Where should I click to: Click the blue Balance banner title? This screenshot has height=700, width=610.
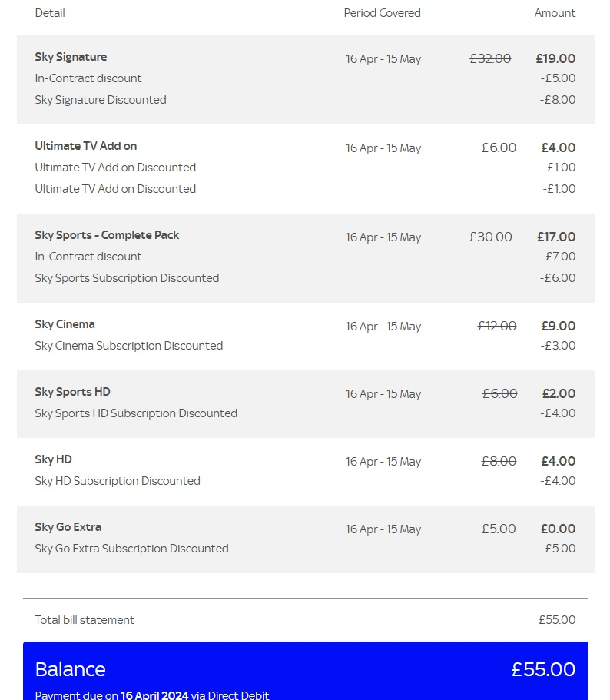[70, 669]
